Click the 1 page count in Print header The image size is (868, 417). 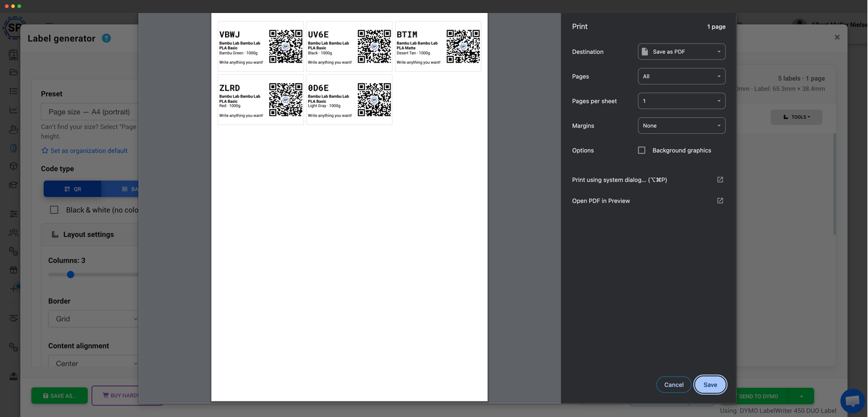716,27
